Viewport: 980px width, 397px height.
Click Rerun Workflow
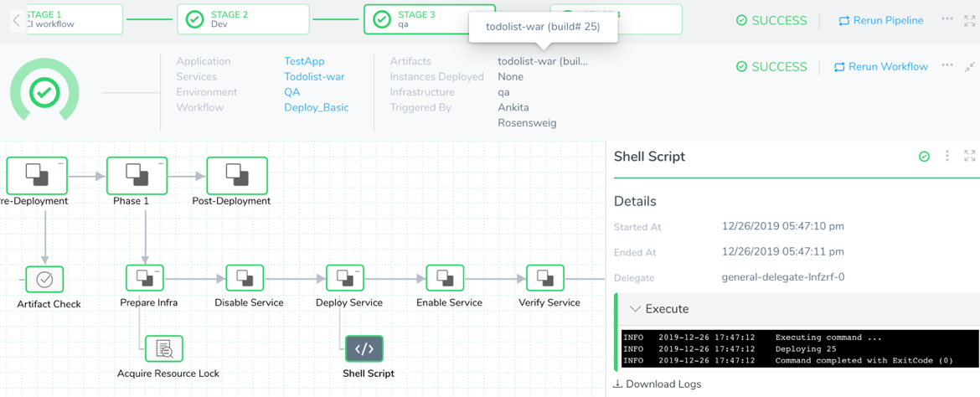coord(881,66)
